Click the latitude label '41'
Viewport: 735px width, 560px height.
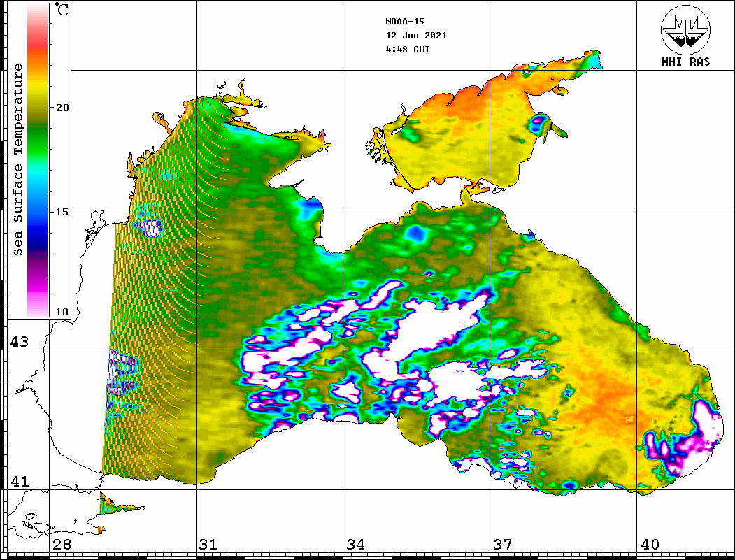point(19,482)
